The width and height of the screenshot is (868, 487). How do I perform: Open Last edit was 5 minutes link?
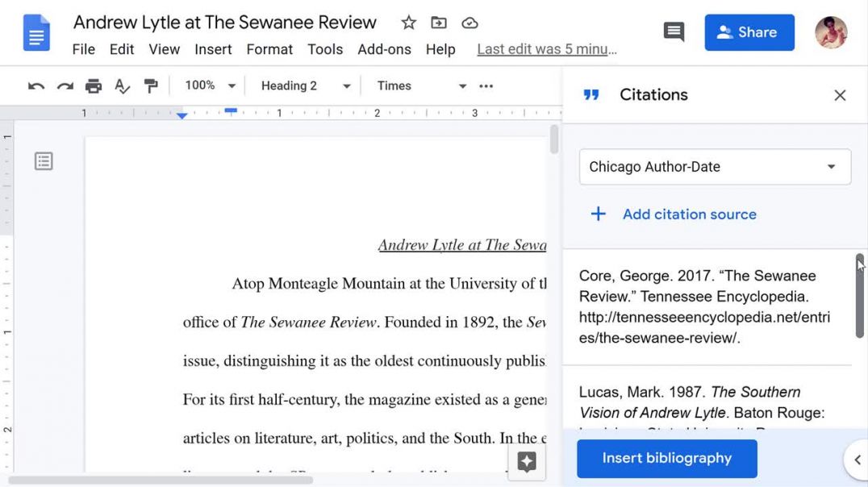tap(547, 49)
